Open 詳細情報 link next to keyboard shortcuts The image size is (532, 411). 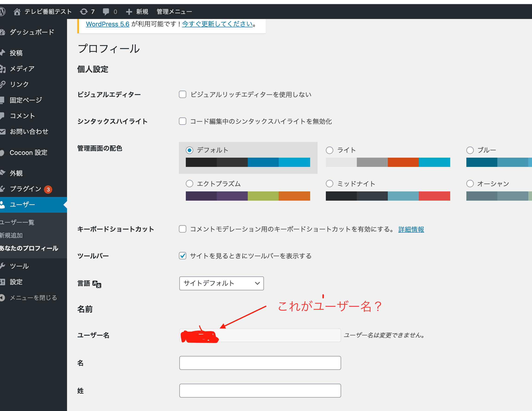coord(411,229)
